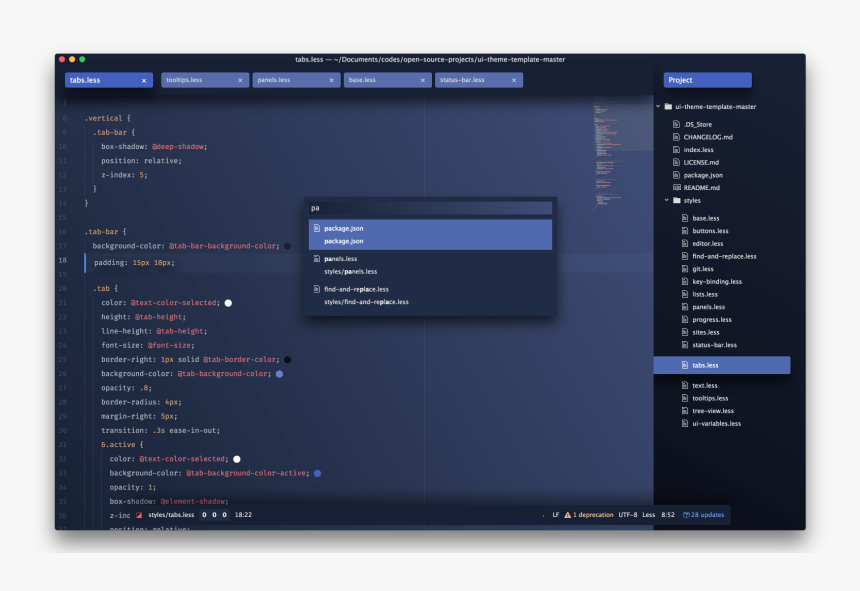The width and height of the screenshot is (860, 591).
Task: Click the red modified-file icon in status bar
Action: (139, 515)
